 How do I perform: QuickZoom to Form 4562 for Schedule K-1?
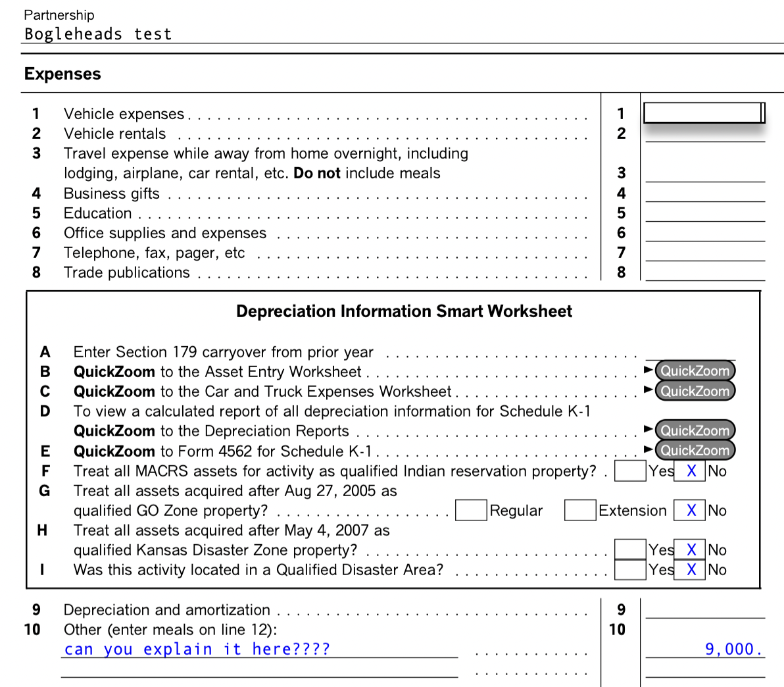coord(695,451)
